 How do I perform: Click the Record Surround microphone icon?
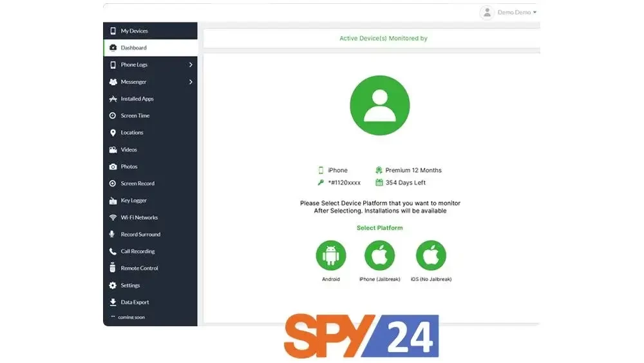(111, 234)
